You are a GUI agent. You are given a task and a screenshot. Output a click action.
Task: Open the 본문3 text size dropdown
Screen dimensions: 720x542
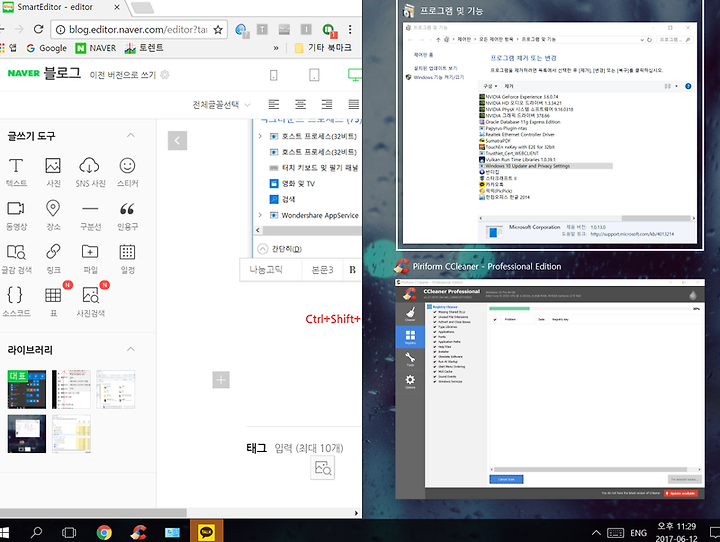tap(322, 270)
